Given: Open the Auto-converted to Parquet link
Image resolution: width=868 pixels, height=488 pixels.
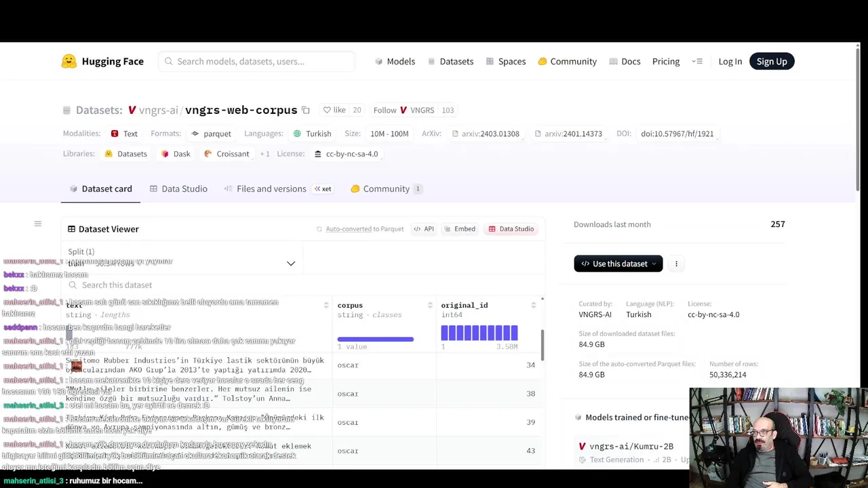Looking at the screenshot, I should click(x=360, y=229).
